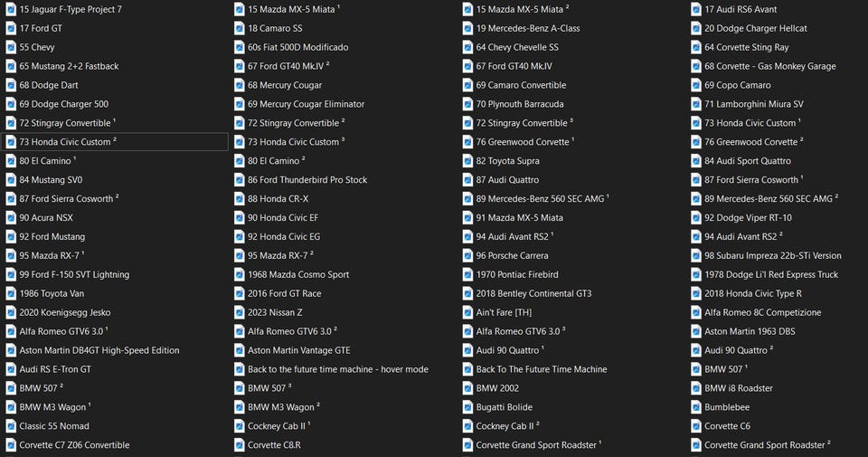Select Back to the future time machine - hover mode
868x457 pixels.
click(337, 369)
